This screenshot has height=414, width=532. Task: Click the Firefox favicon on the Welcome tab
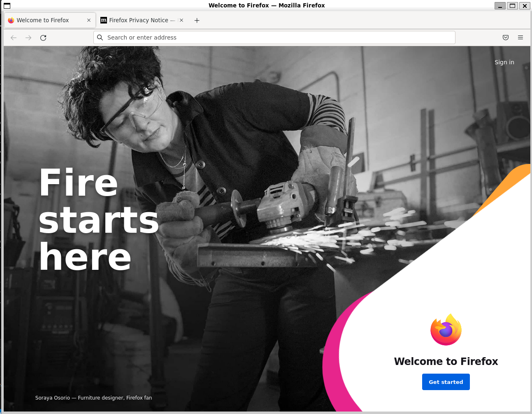11,20
